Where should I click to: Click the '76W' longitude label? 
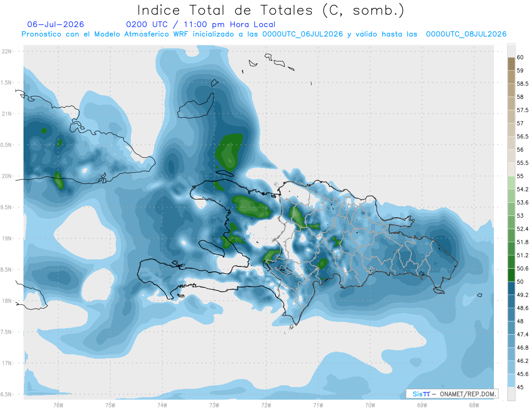58,405
